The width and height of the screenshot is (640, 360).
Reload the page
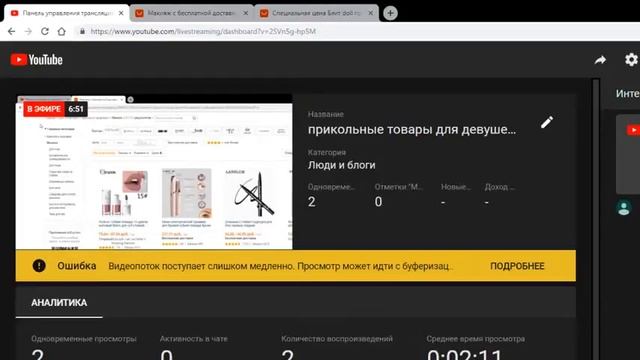44,31
